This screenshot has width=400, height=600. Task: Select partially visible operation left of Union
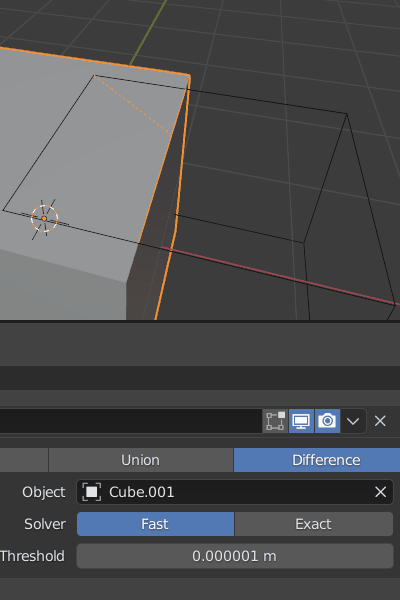pyautogui.click(x=24, y=460)
